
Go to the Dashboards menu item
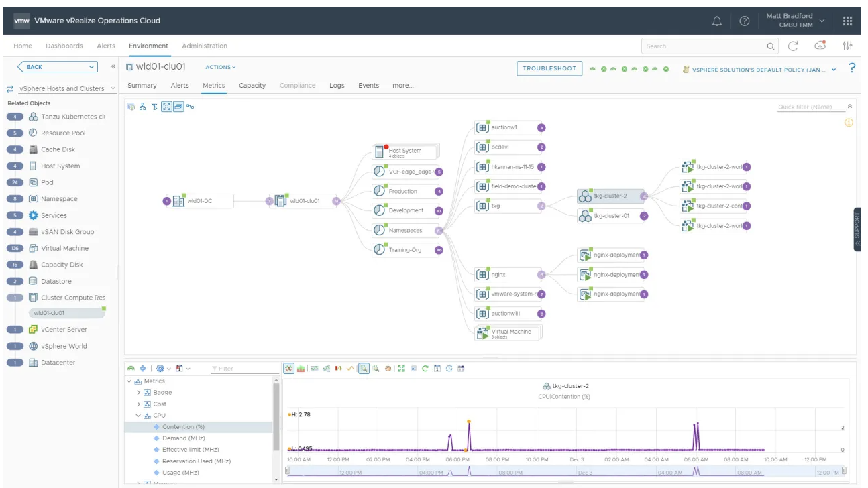tap(64, 46)
